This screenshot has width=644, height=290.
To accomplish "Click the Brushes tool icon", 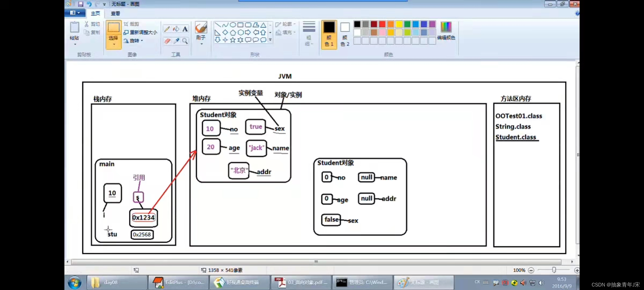I will click(201, 28).
